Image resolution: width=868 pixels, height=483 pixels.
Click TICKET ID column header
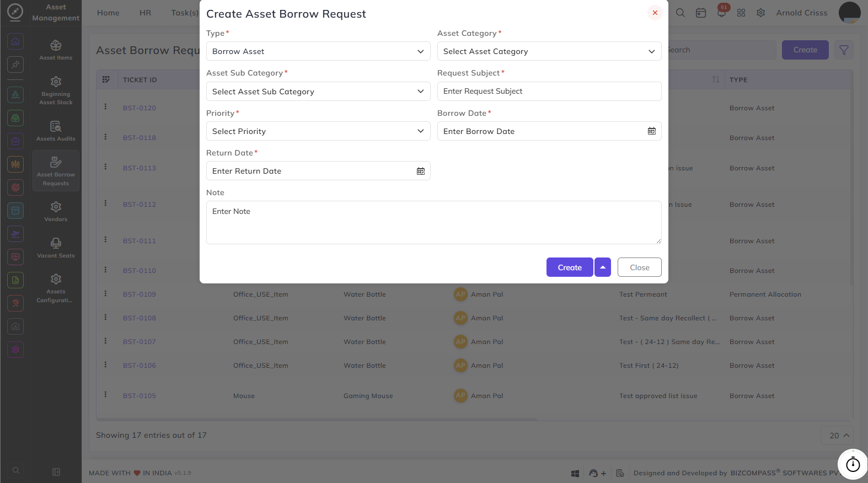(x=140, y=80)
